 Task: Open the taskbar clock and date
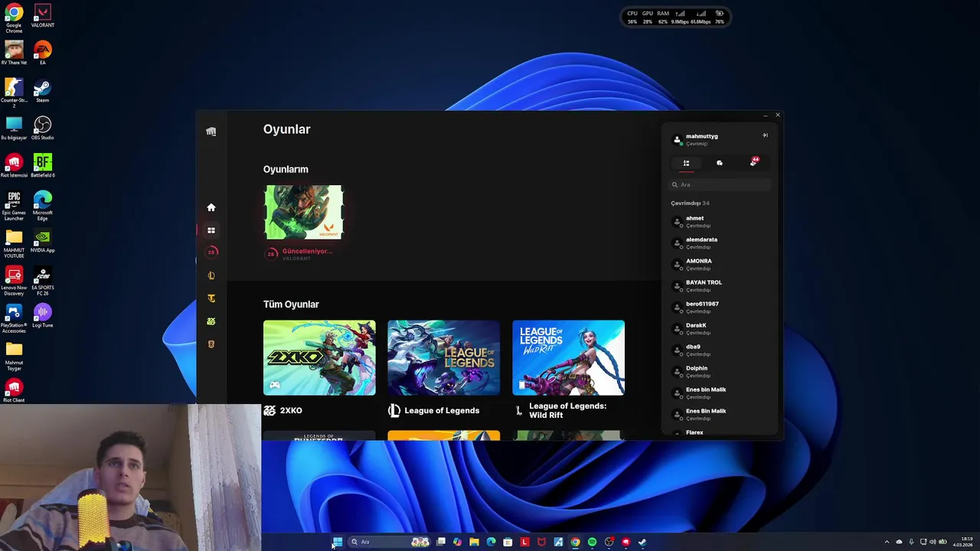(x=962, y=542)
